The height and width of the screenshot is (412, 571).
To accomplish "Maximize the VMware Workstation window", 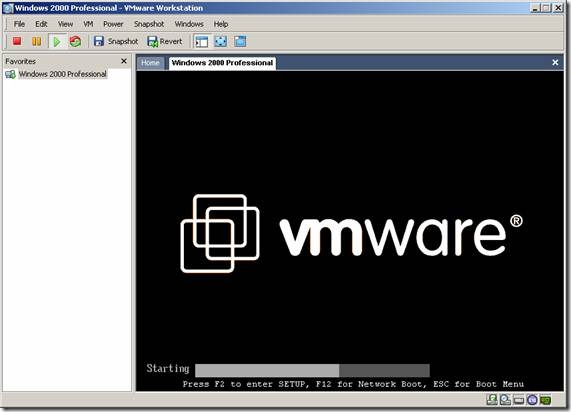I will [x=546, y=8].
